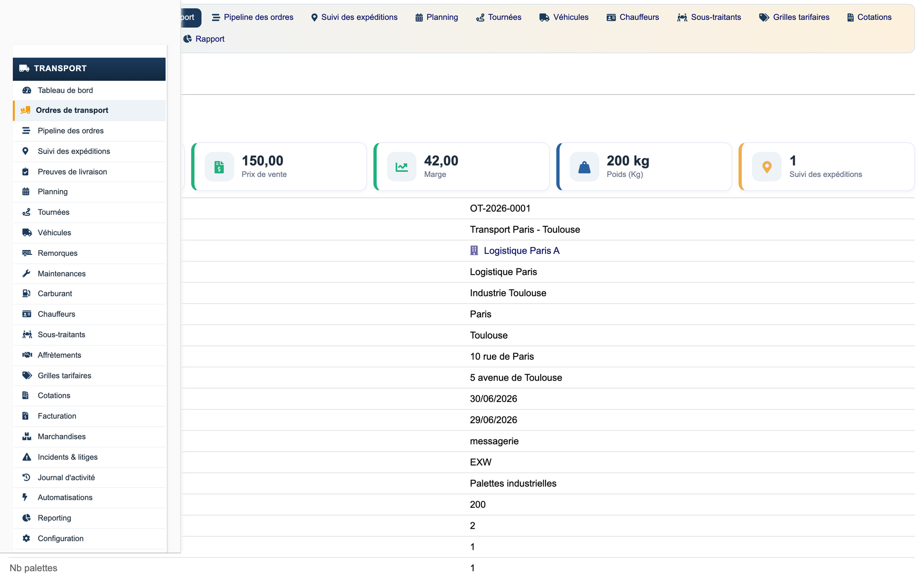This screenshot has width=924, height=577.
Task: Click the Marchandises boxes icon
Action: pos(27,437)
